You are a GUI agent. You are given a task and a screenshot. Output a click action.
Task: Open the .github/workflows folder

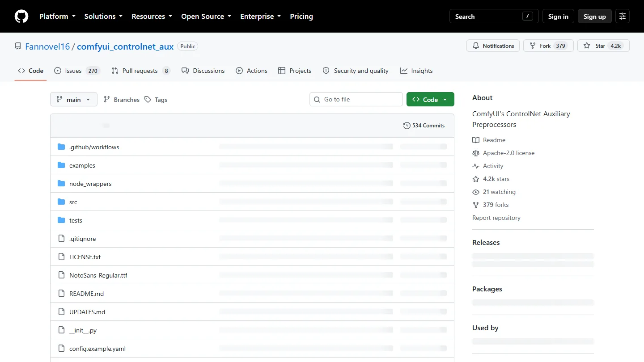[94, 147]
